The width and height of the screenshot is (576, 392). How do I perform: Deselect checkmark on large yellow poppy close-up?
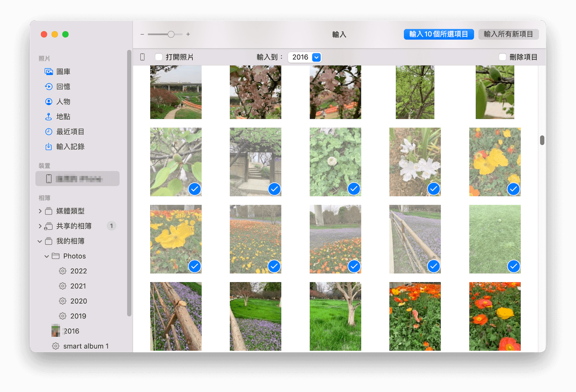195,266
